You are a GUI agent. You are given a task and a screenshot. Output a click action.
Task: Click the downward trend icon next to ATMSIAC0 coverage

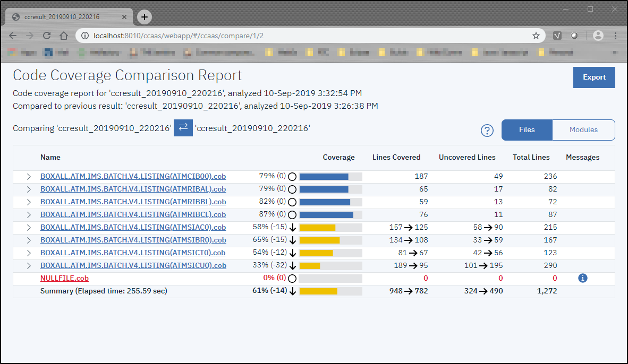click(x=292, y=227)
